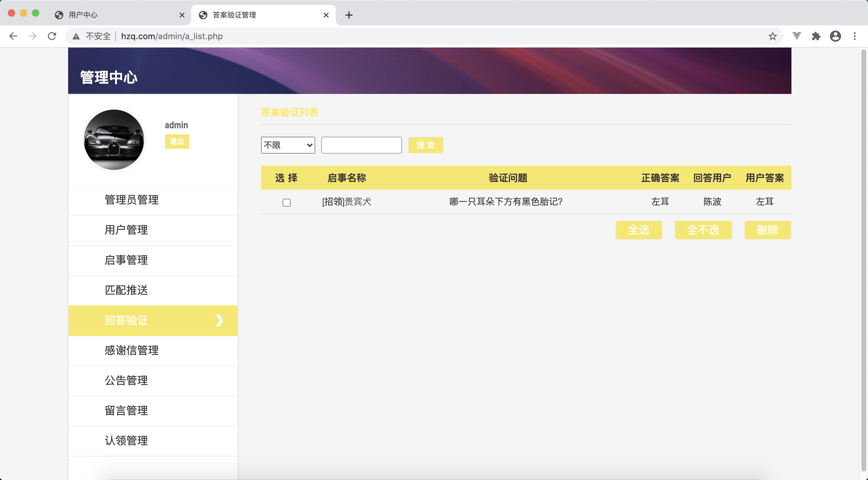868x480 pixels.
Task: Go back to the previous page
Action: coord(13,36)
